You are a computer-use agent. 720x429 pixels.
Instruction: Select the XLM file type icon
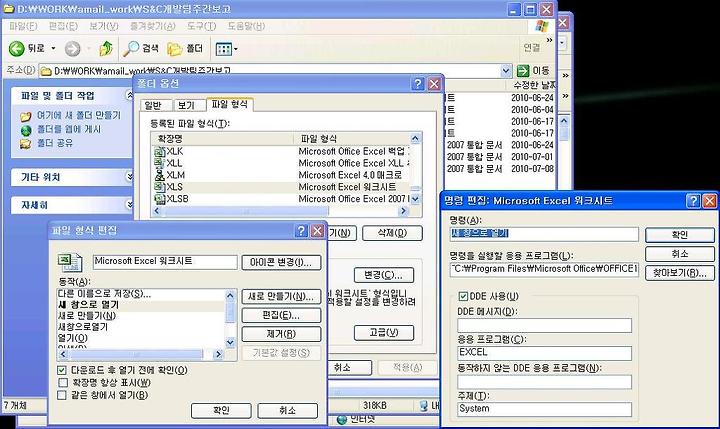point(159,175)
